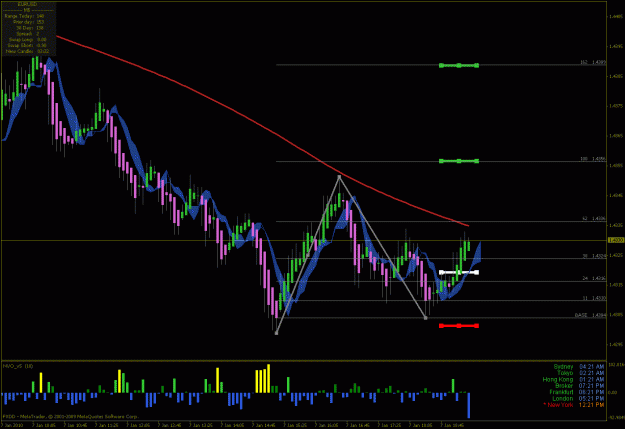This screenshot has width=625, height=429.
Task: Click the tallest yellow histogram bar
Action: tap(269, 378)
